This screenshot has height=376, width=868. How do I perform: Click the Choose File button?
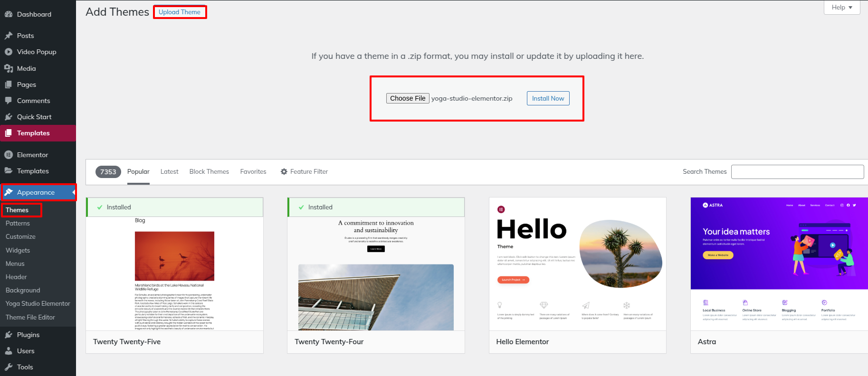pos(408,98)
